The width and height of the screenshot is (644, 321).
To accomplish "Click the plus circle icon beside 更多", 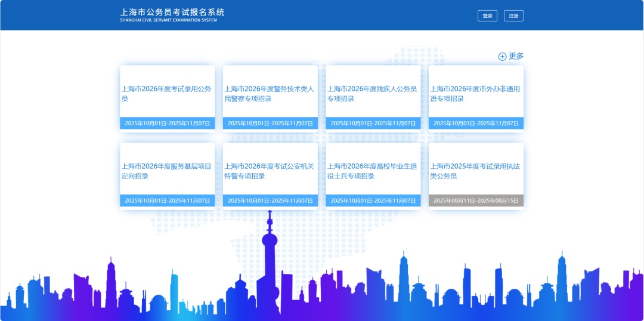I will (x=502, y=57).
